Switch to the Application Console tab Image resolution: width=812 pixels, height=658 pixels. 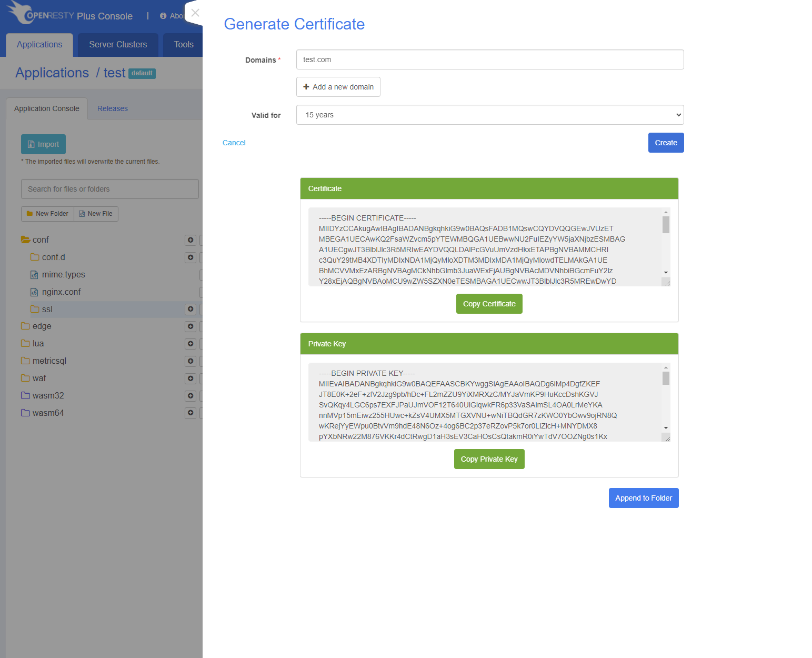tap(47, 108)
